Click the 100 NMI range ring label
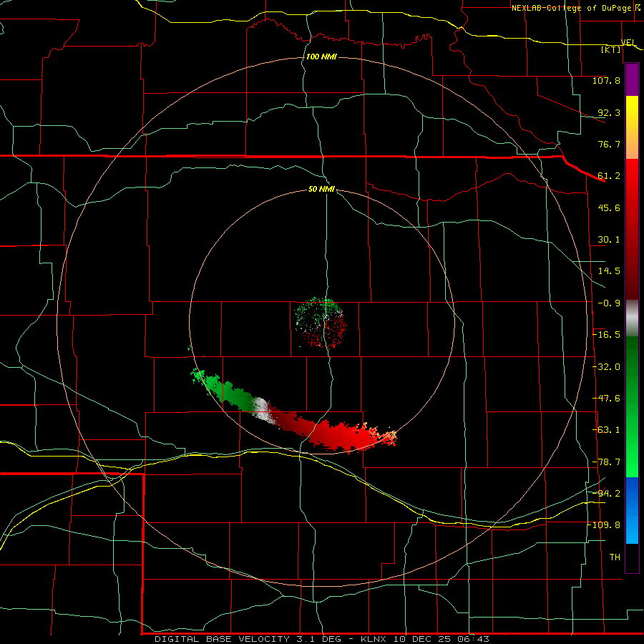Viewport: 644px width, 644px height. click(321, 57)
